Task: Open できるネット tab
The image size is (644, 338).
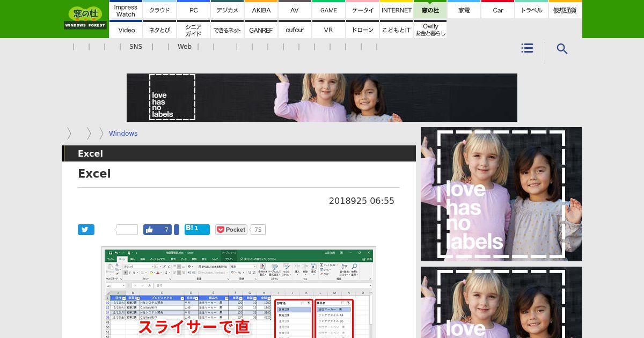Action: pos(228,30)
